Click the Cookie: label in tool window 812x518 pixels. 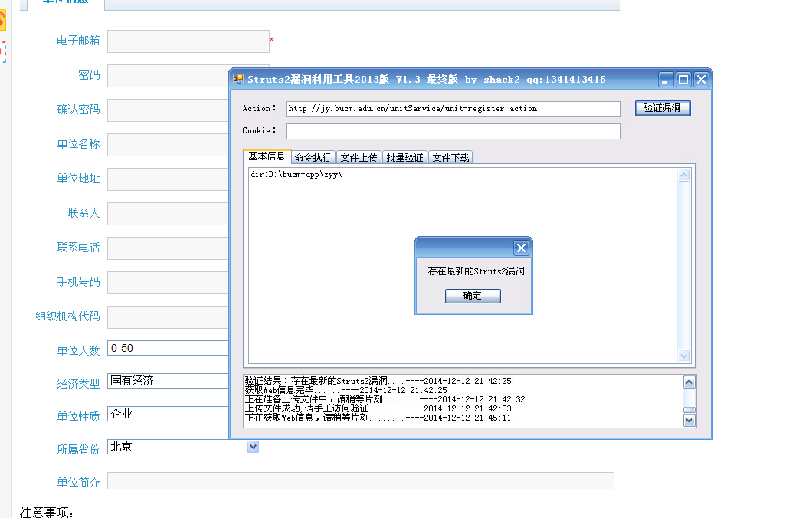click(260, 130)
